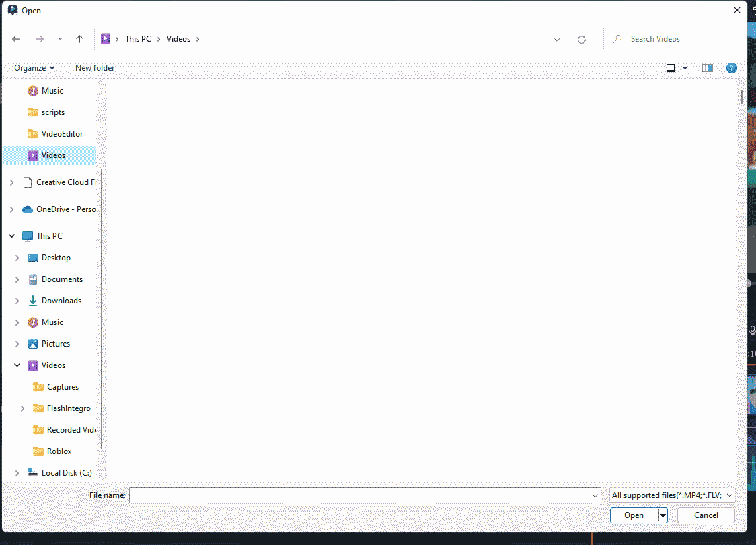Expand the Desktop tree node
This screenshot has width=756, height=545.
[17, 258]
